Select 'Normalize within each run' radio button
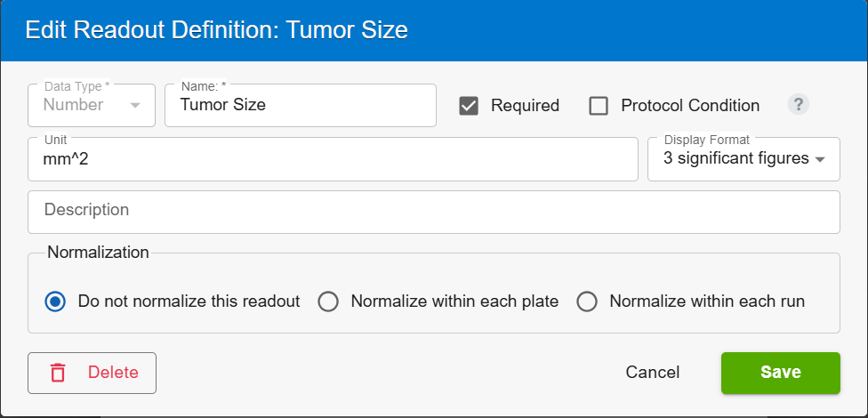 pos(587,301)
